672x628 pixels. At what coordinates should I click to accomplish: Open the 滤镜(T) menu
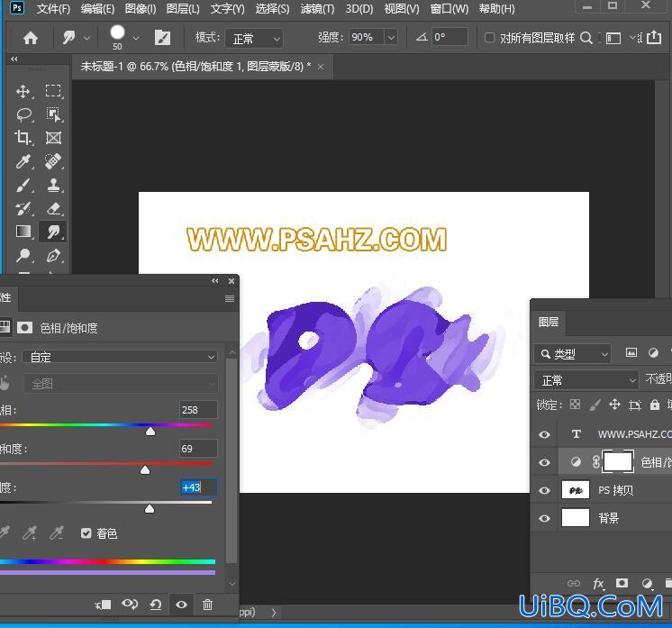coord(317,9)
